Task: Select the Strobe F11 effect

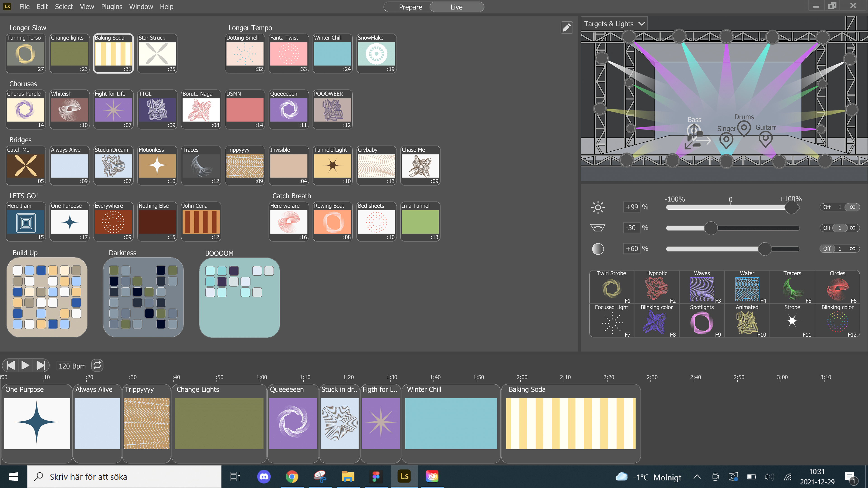Action: click(792, 320)
